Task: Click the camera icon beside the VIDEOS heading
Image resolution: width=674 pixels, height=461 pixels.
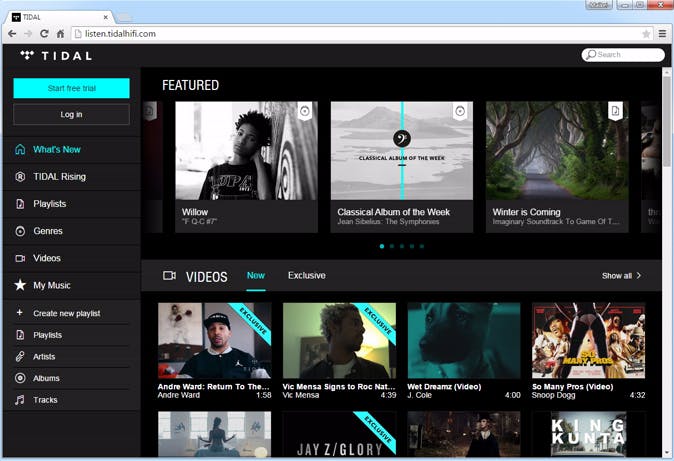Action: (x=169, y=275)
